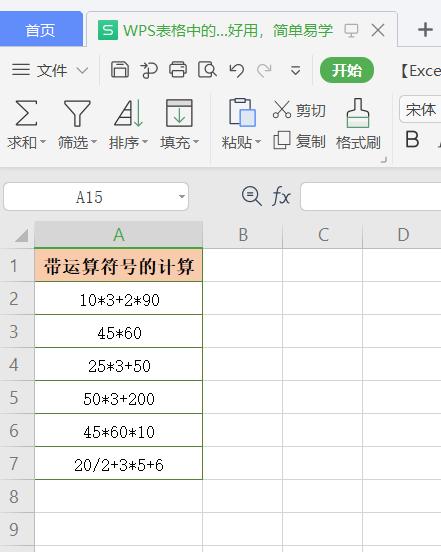Open the Sum (求和) dropdown arrow
The width and height of the screenshot is (441, 552).
(x=43, y=142)
